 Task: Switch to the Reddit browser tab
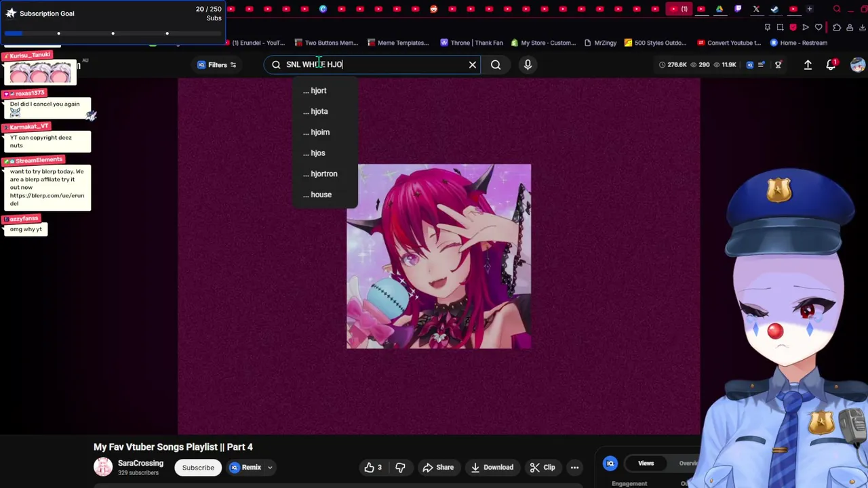click(434, 9)
